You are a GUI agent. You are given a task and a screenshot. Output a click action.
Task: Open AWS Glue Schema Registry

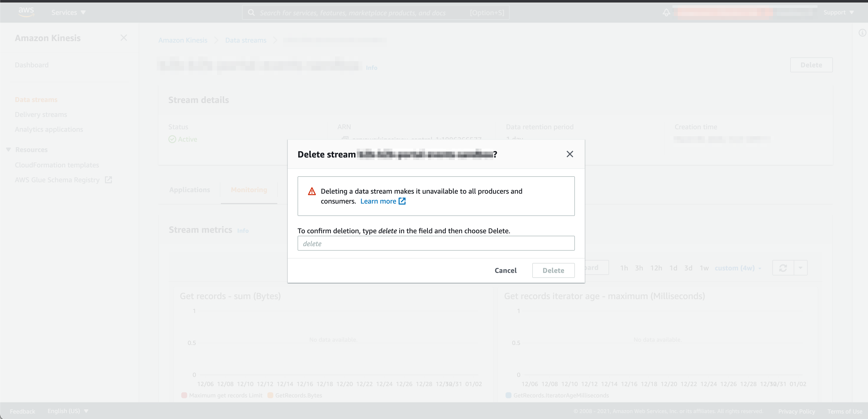[57, 180]
